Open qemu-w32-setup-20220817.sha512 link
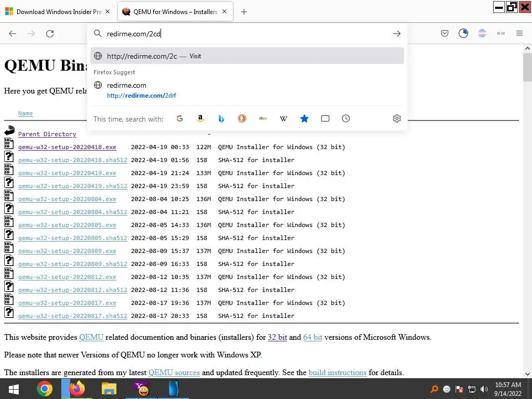 [x=73, y=315]
